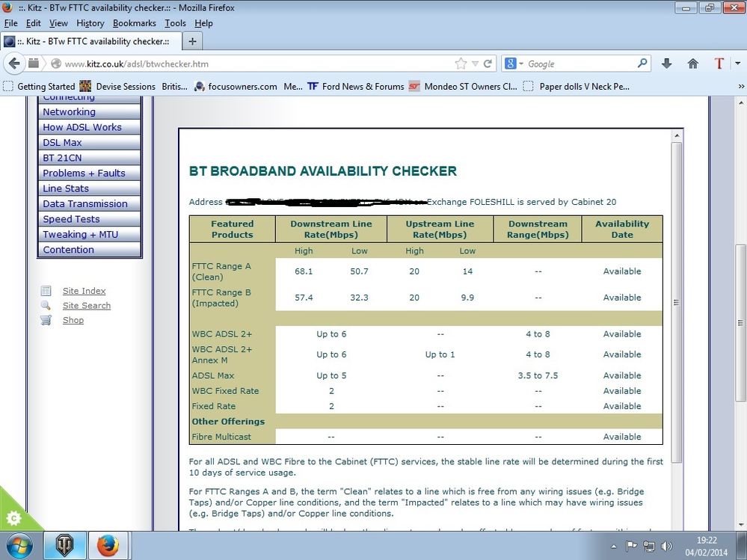Open Problems + Faults sidebar link
The image size is (747, 560).
click(89, 173)
